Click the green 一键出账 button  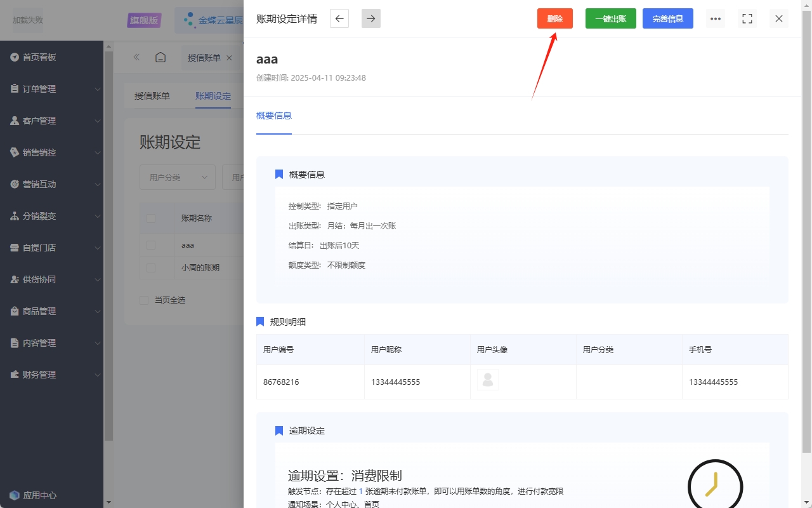tap(610, 18)
